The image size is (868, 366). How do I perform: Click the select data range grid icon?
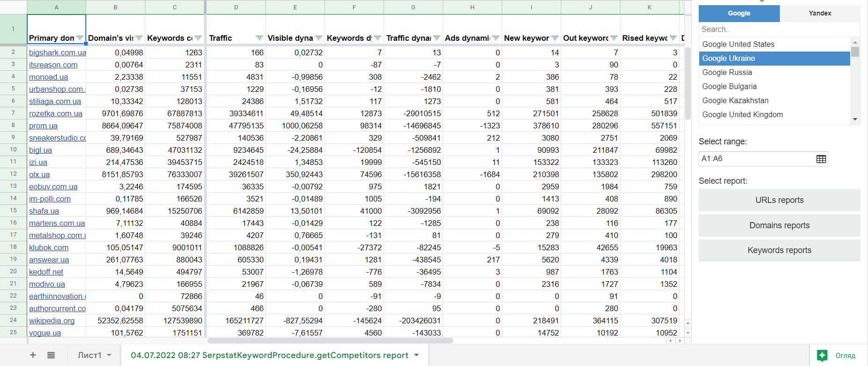(x=821, y=159)
